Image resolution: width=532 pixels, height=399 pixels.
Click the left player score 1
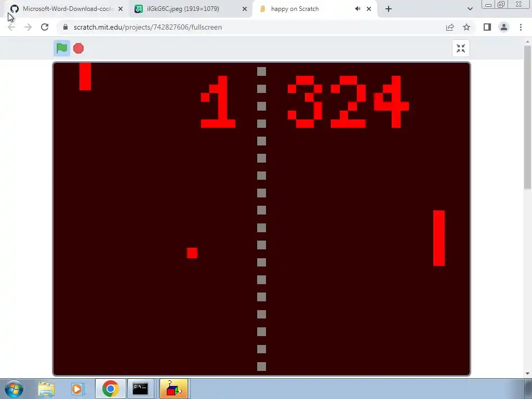tap(218, 102)
